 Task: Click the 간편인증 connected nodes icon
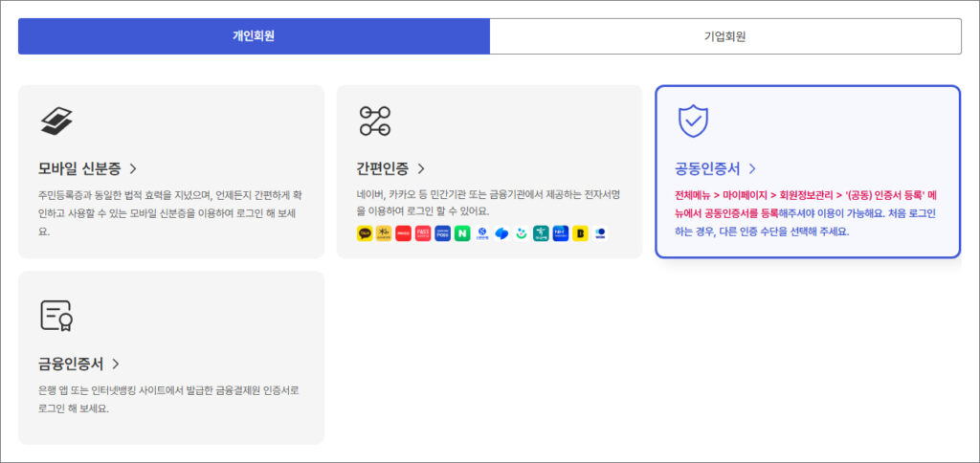374,121
